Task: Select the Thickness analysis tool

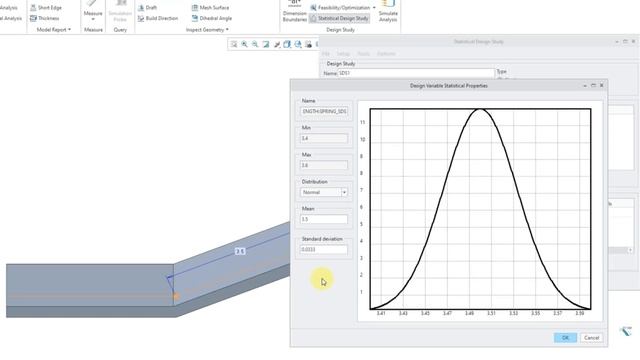Action: point(44,18)
